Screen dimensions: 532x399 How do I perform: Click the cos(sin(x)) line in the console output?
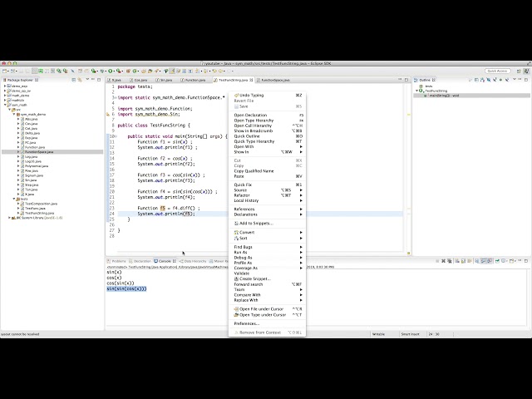121,283
